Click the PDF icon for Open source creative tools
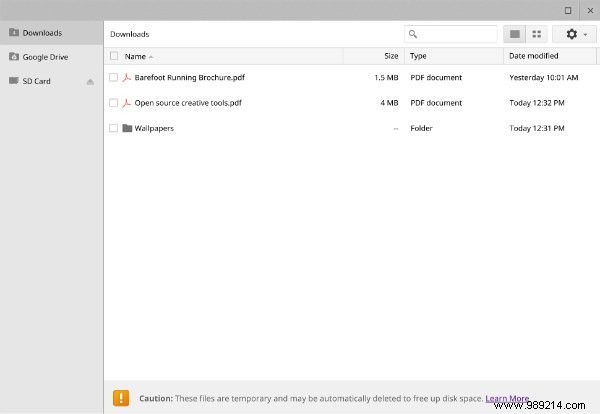 click(127, 102)
